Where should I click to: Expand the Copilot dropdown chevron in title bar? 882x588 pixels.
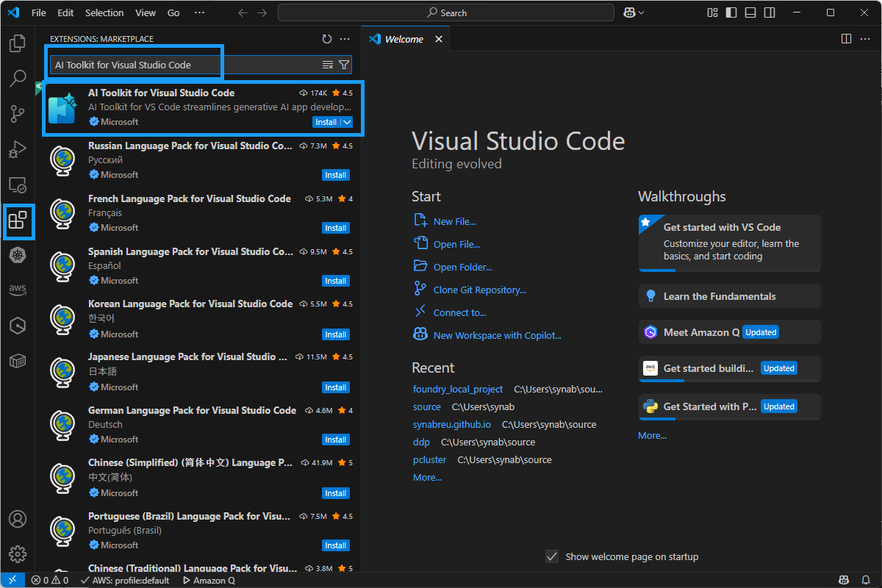pos(642,12)
